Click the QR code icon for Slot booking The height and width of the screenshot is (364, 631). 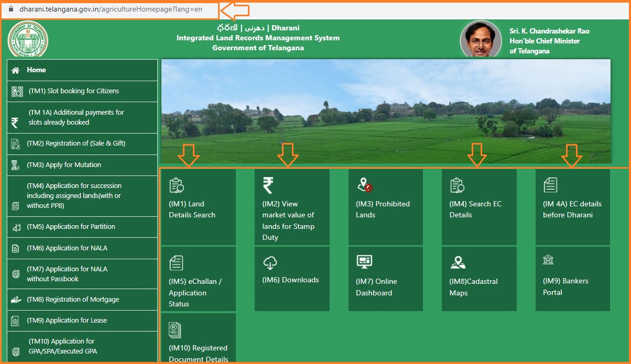(x=17, y=92)
